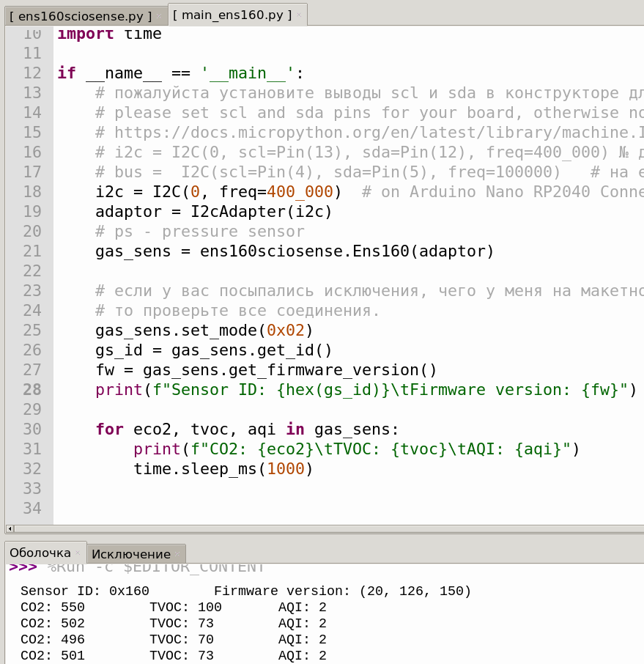Close the Оболочка panel tab

point(78,553)
